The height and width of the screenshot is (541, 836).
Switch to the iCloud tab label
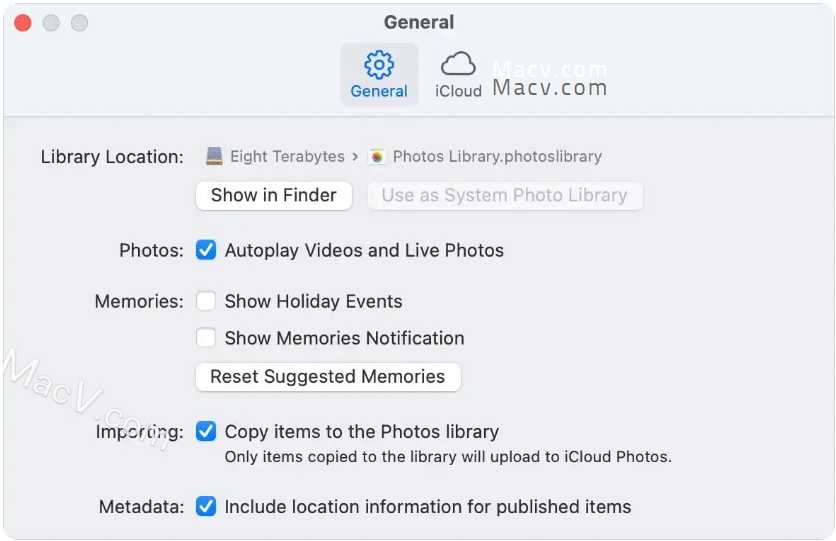point(458,91)
